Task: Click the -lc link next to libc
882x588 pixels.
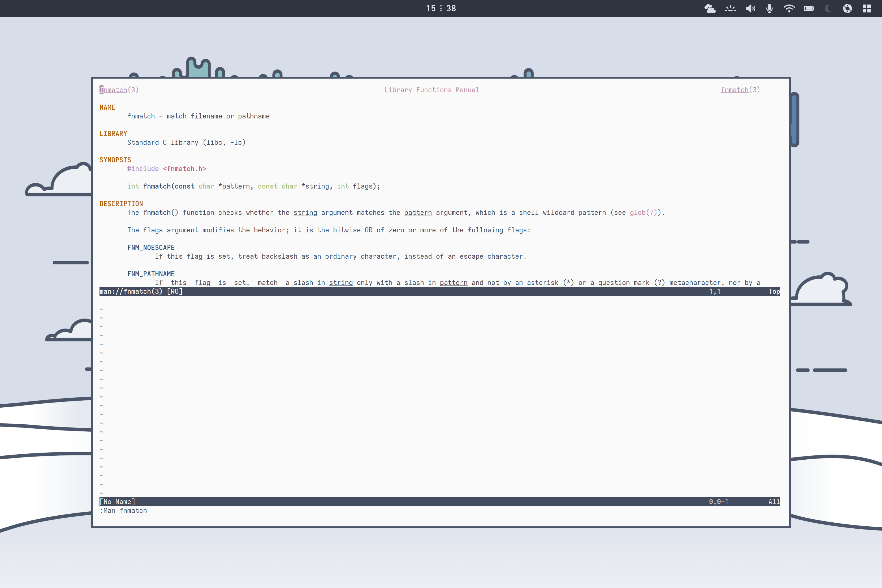Action: tap(236, 142)
